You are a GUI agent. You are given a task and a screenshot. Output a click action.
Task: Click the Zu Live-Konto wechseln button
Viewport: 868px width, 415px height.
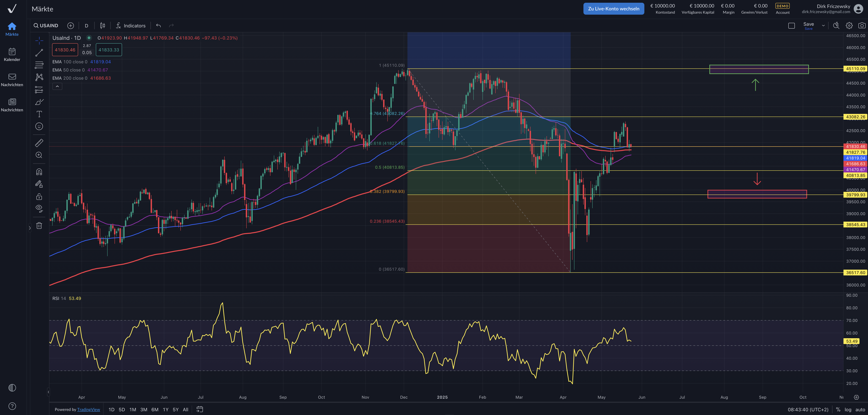[614, 9]
